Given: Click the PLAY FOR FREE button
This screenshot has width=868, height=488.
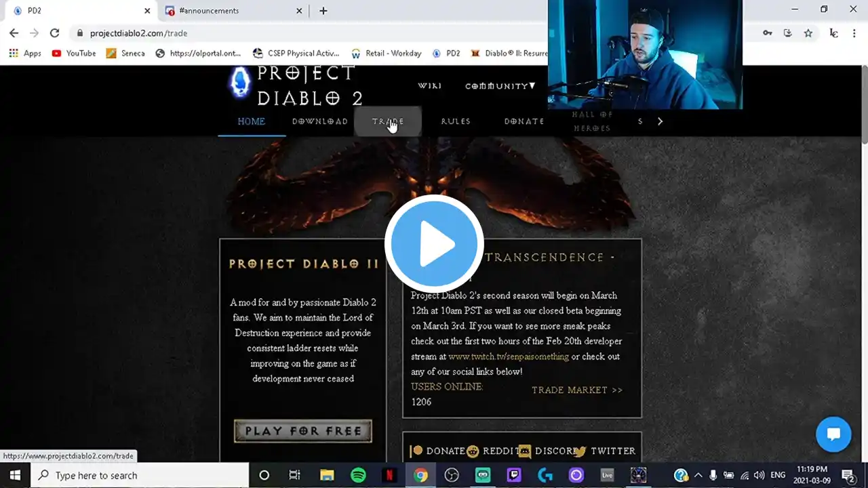Looking at the screenshot, I should (303, 431).
